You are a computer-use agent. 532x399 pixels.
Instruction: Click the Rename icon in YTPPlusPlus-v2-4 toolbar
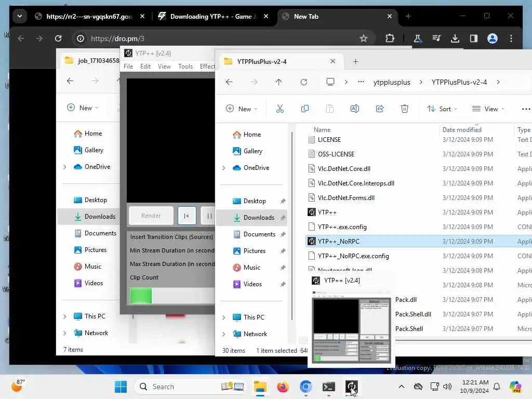click(x=354, y=109)
